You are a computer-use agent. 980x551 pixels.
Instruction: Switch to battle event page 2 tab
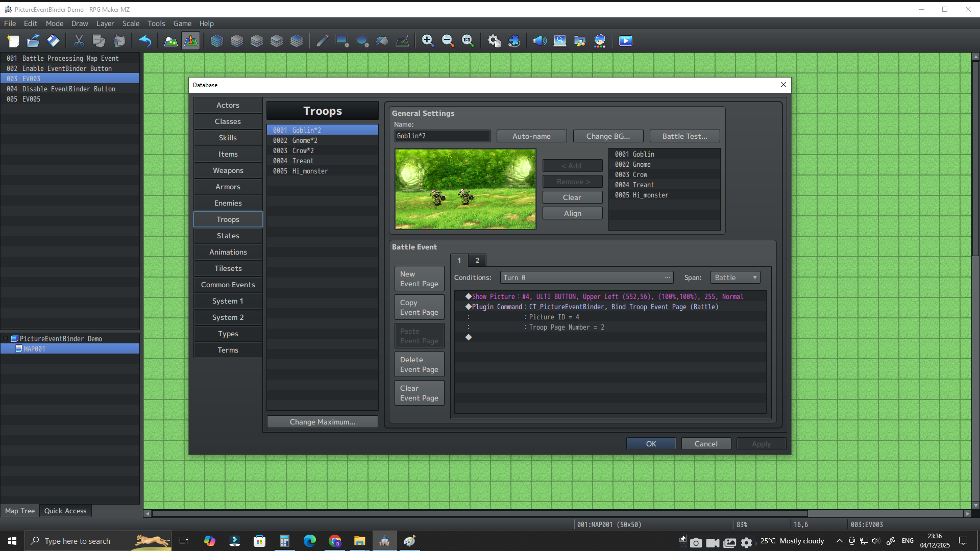(477, 260)
